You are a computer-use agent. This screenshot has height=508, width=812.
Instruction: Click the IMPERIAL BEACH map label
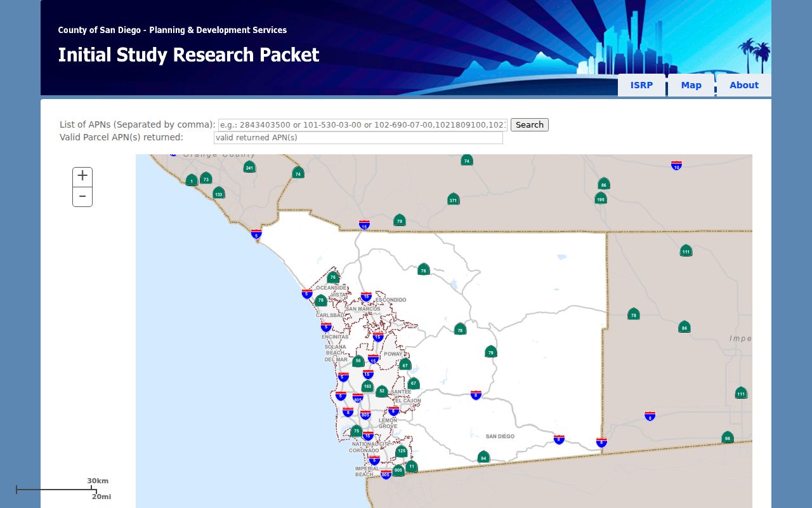[367, 472]
